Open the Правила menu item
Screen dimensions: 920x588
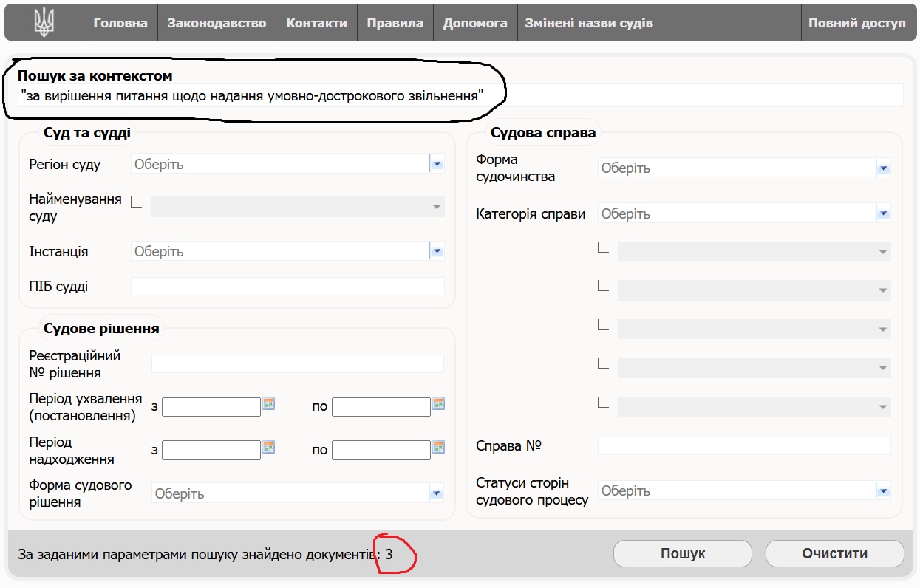coord(395,23)
